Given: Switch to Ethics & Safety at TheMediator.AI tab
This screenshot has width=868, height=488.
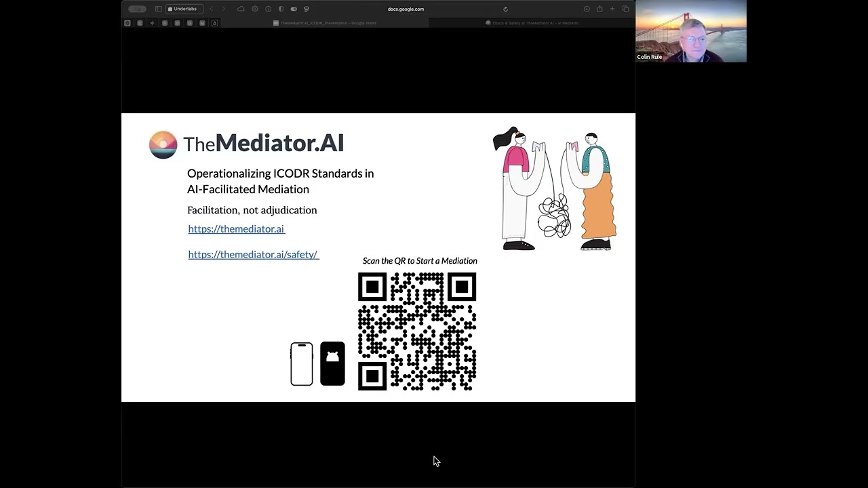Looking at the screenshot, I should click(532, 22).
